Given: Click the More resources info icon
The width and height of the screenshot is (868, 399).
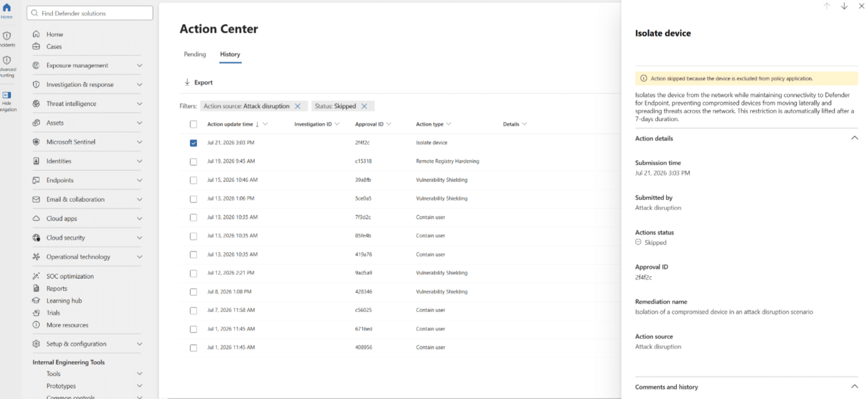Looking at the screenshot, I should point(36,325).
